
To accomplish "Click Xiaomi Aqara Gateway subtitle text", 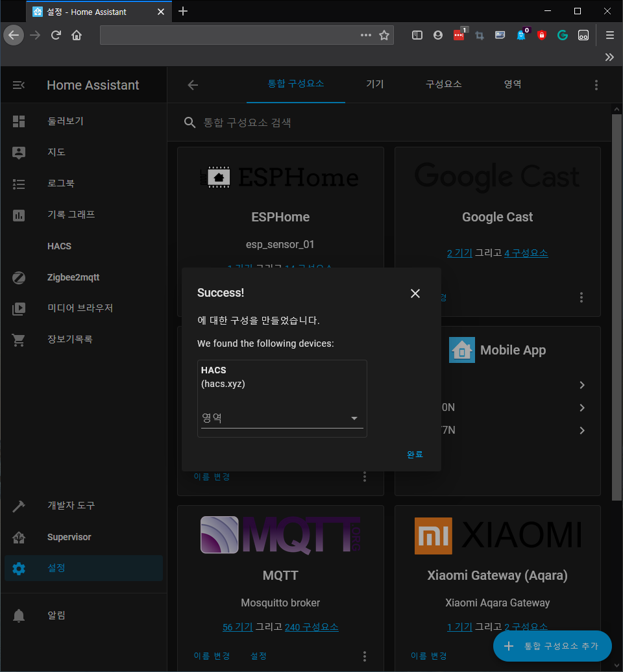I will (x=498, y=603).
